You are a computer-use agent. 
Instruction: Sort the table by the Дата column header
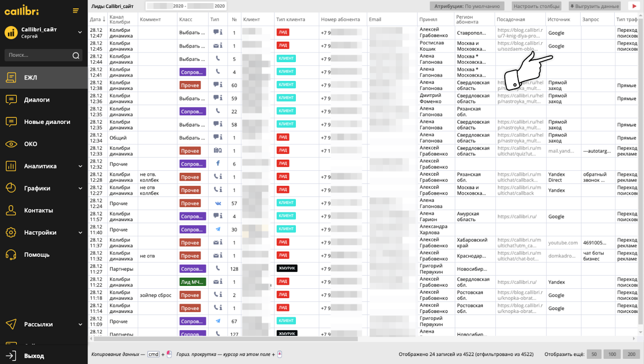tap(97, 19)
